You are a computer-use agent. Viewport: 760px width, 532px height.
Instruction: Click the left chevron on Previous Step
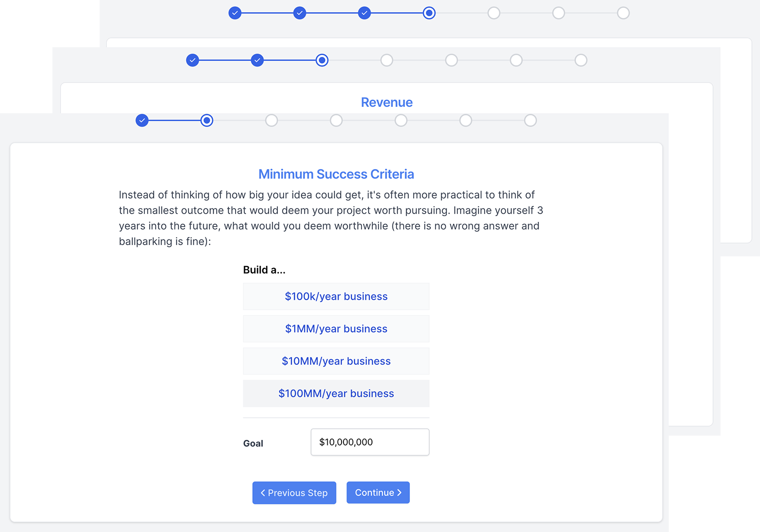click(x=263, y=493)
